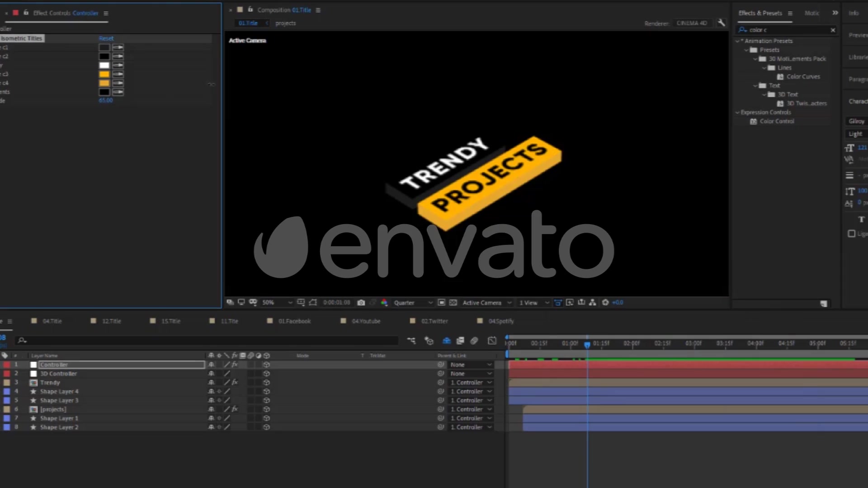Clear the effects search field
The height and width of the screenshot is (488, 868).
click(833, 30)
